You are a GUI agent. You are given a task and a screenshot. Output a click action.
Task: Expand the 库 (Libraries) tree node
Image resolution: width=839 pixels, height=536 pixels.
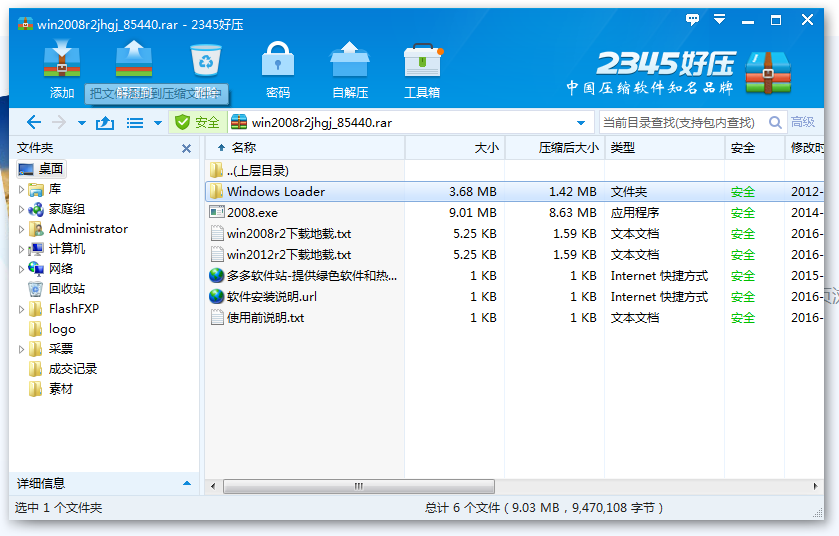click(22, 189)
